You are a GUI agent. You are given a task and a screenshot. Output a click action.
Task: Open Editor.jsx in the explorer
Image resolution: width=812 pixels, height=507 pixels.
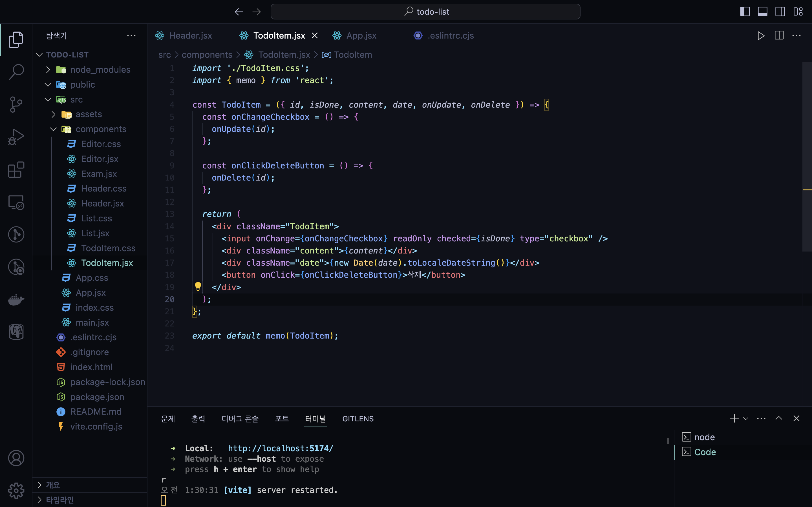tap(100, 159)
